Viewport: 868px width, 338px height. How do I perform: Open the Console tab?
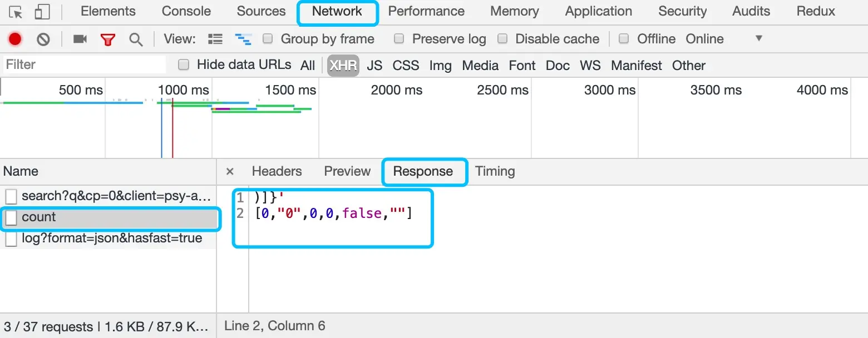click(186, 11)
